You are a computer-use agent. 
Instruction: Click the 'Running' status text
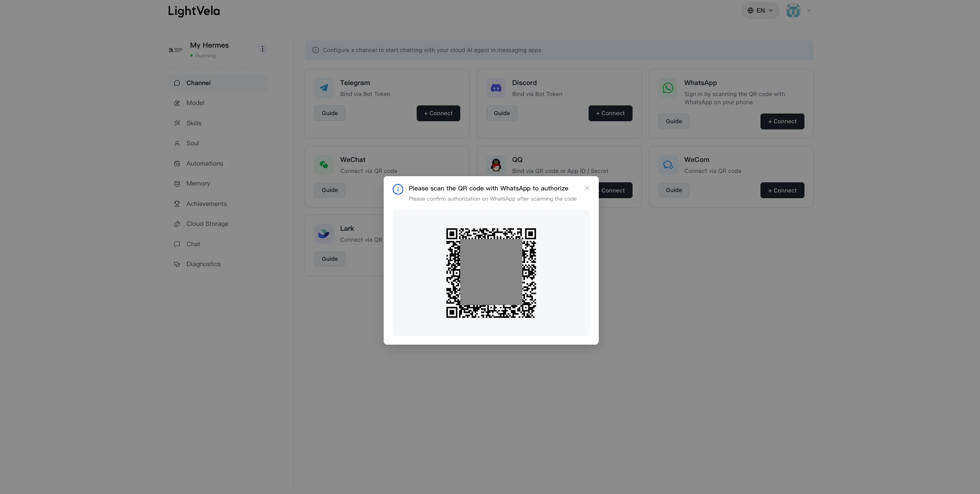coord(205,56)
